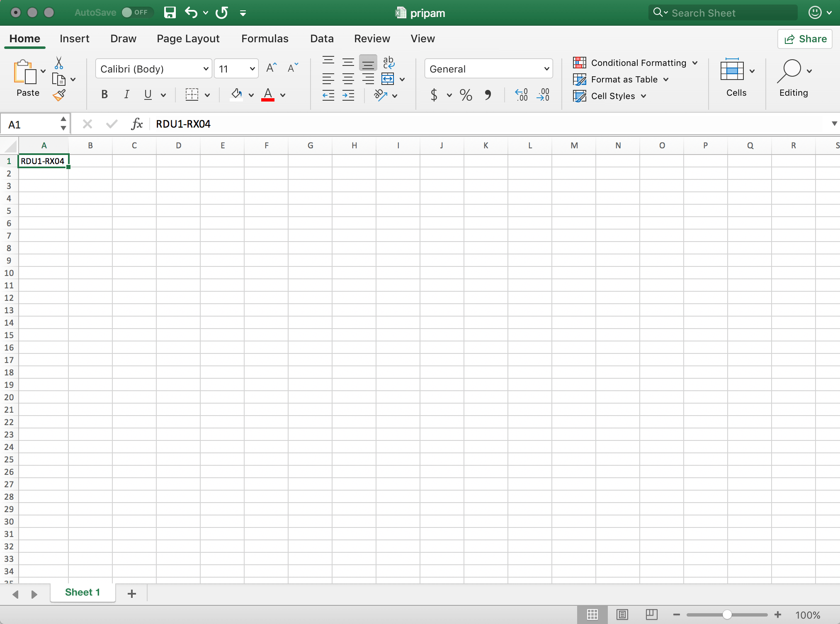Open the Formulas ribbon tab
Viewport: 840px width, 624px height.
[x=265, y=39]
